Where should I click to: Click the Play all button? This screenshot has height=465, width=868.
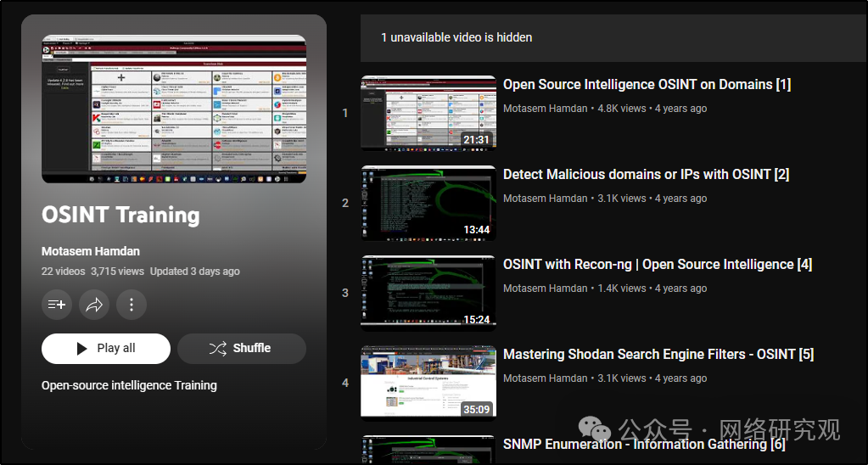(106, 348)
